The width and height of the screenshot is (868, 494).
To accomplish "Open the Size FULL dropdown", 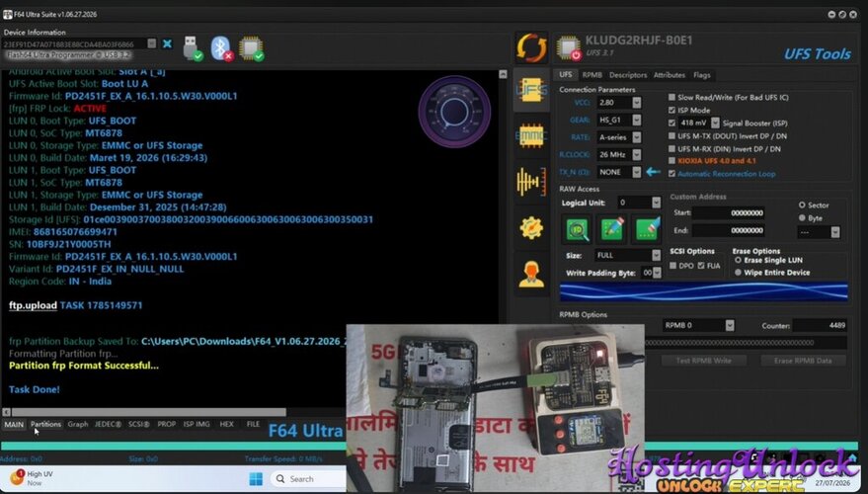I will (x=656, y=255).
